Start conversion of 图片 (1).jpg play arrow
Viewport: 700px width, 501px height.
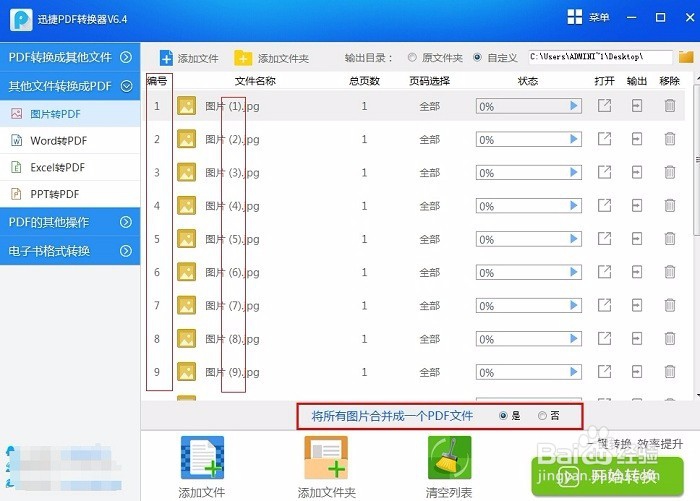pyautogui.click(x=574, y=106)
